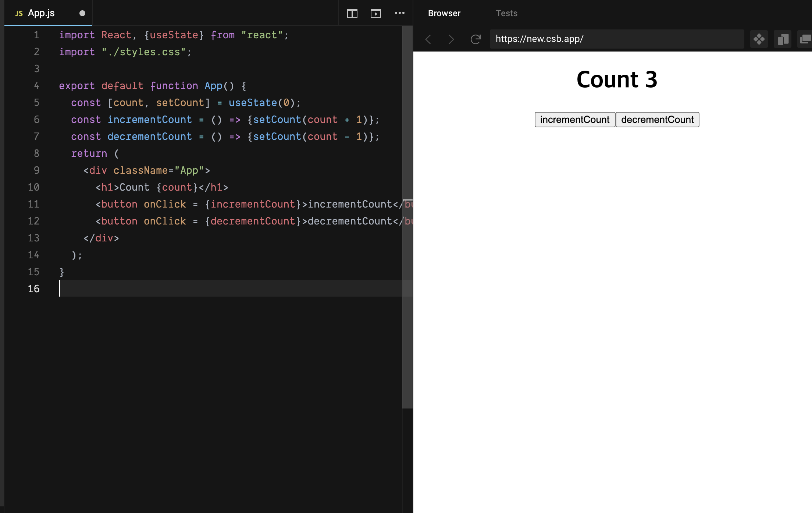Select the App.js editor tab

[x=41, y=13]
